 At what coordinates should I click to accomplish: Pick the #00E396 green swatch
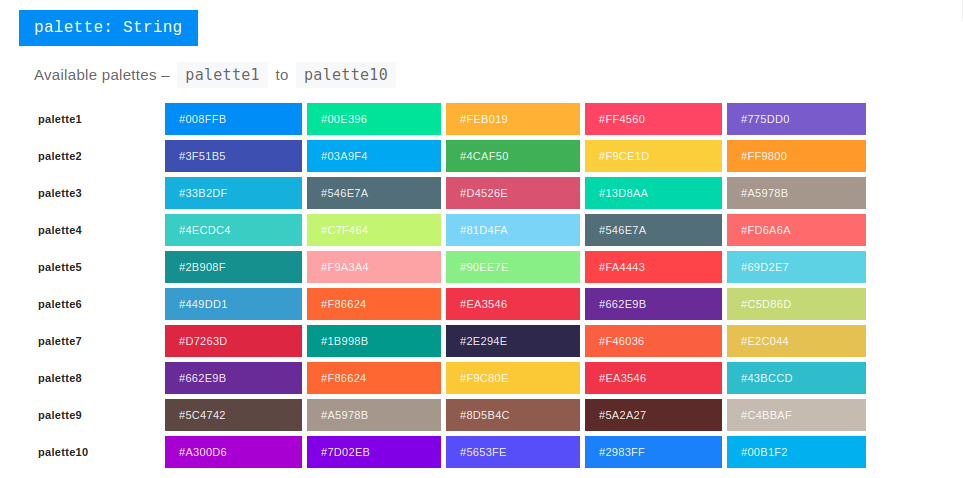coord(373,119)
